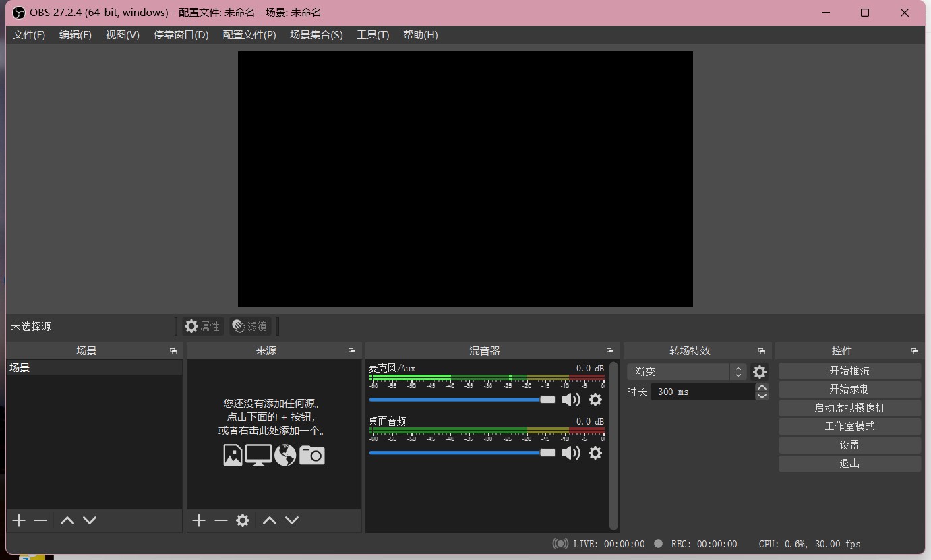Open transition properties gear next to 渐变
The height and width of the screenshot is (560, 931).
point(760,372)
